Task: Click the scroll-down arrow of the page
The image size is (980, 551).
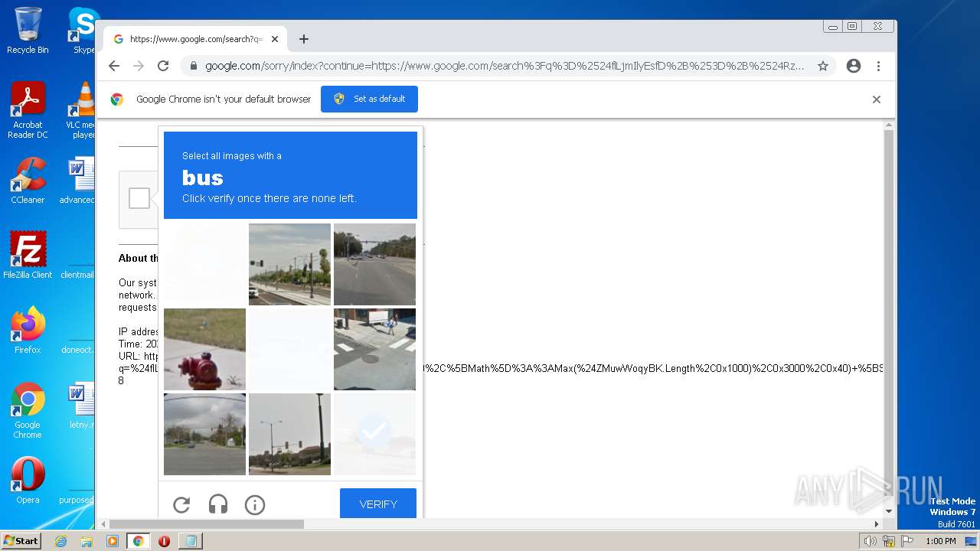Action: (888, 511)
